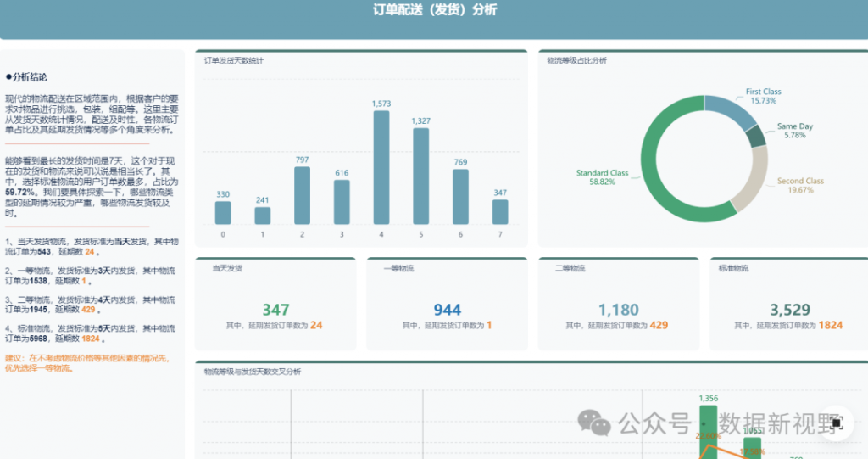868x459 pixels.
Task: Click the 物流等级占比分析 chart title
Action: point(576,60)
